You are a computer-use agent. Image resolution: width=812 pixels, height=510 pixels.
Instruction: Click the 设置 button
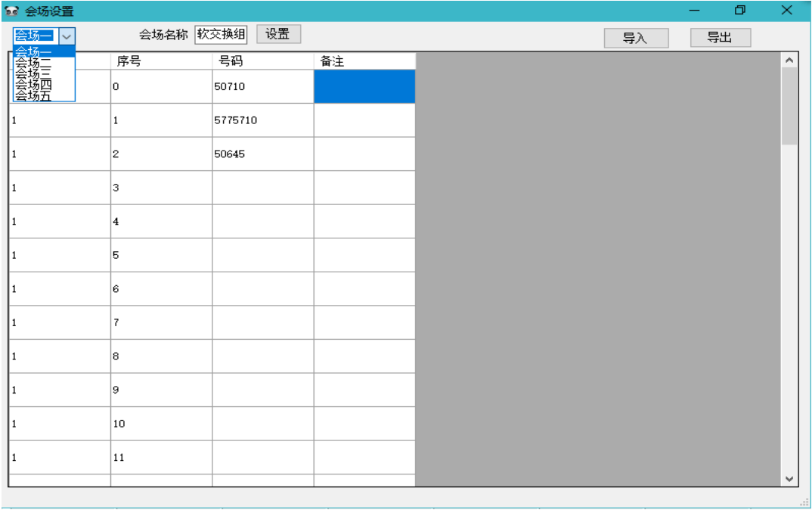pos(278,33)
